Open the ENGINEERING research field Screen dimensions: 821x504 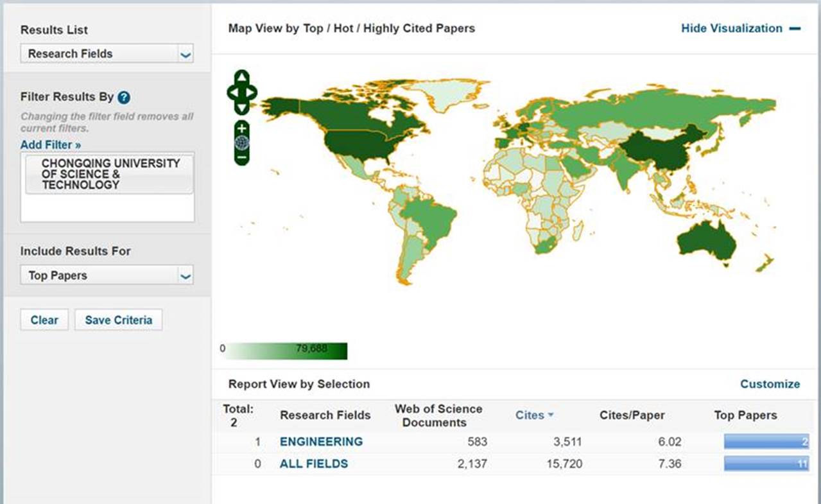click(321, 442)
